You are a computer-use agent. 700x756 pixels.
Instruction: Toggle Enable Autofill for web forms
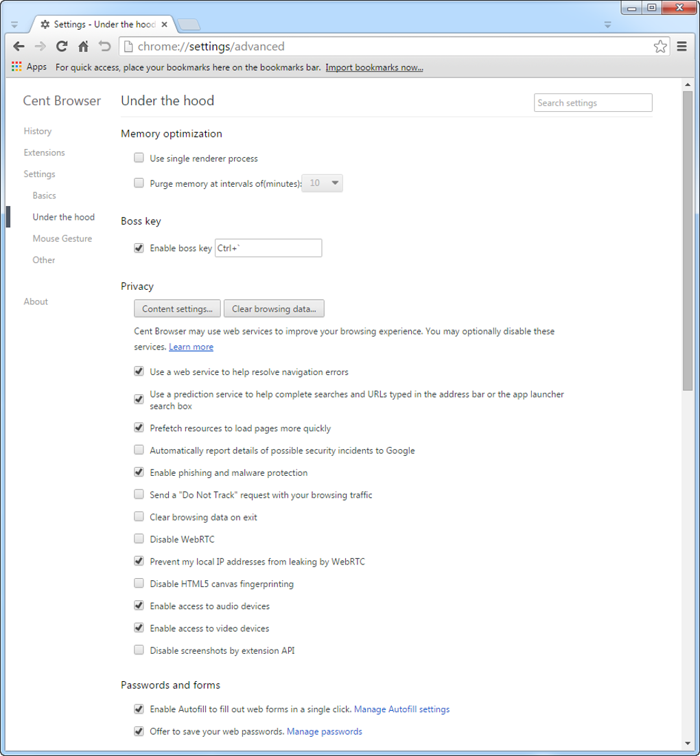[139, 709]
